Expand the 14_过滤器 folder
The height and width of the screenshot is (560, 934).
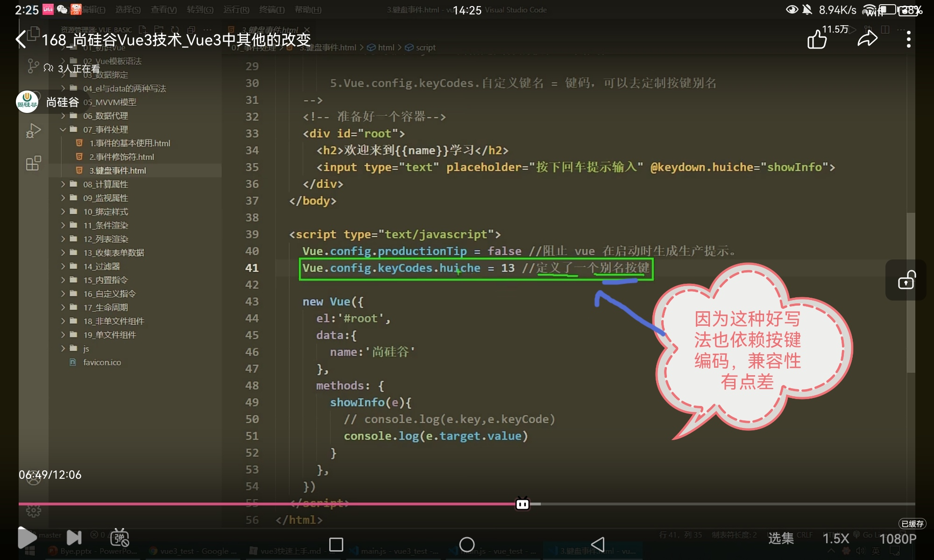pos(101,266)
